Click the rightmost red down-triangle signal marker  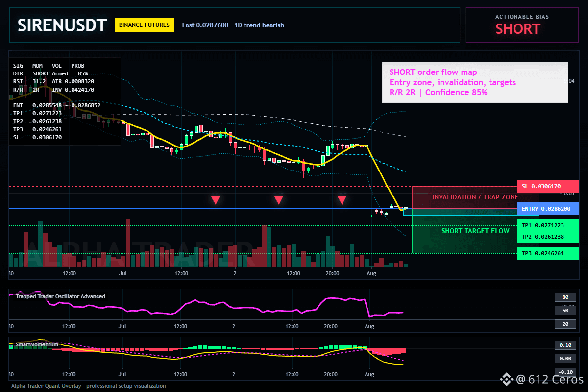(342, 200)
